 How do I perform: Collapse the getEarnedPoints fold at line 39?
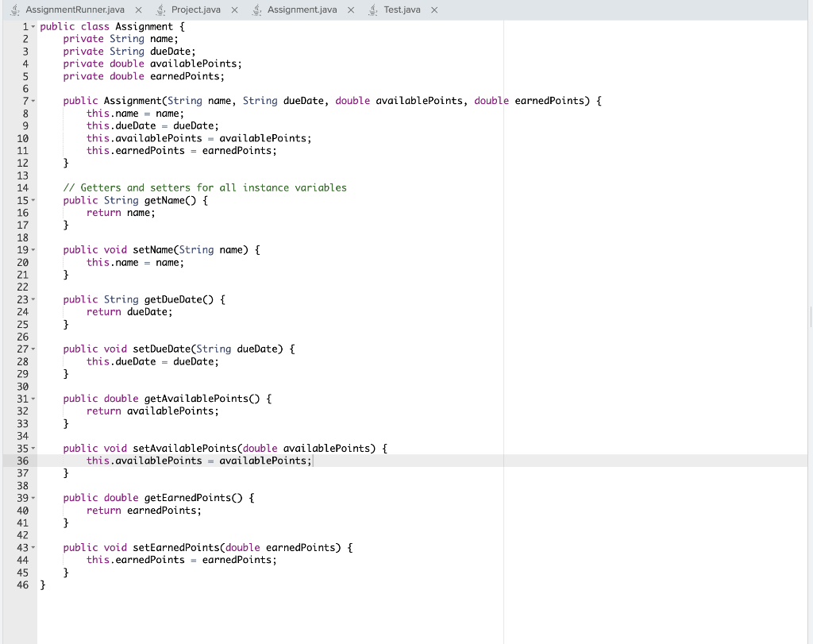pos(33,498)
